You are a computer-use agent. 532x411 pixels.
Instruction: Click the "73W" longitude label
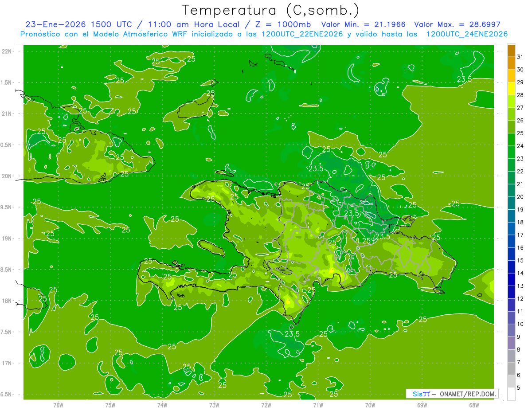[214, 405]
